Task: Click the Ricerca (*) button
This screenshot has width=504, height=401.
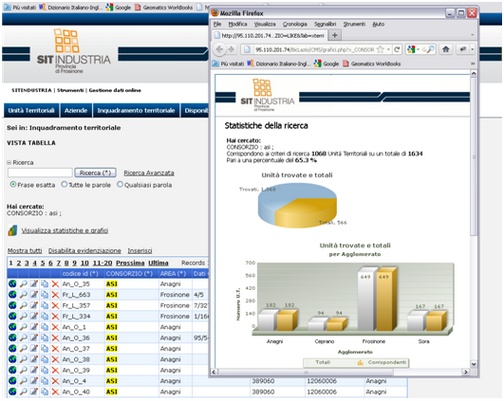Action: pos(95,173)
